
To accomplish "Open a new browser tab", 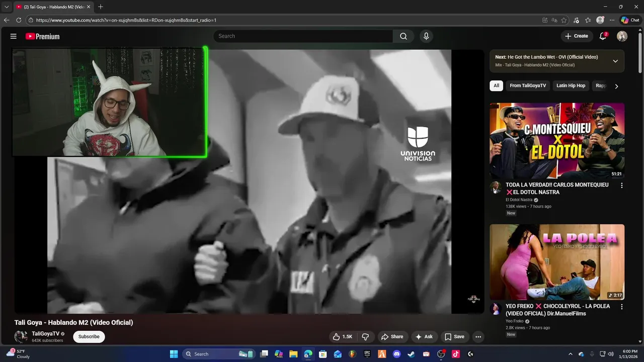I will [101, 7].
